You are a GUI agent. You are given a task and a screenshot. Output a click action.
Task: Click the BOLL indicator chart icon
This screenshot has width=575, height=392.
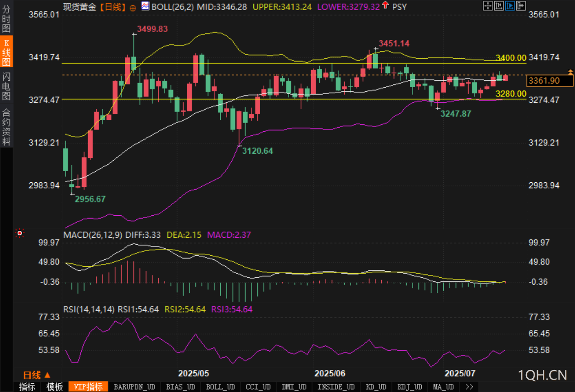145,6
